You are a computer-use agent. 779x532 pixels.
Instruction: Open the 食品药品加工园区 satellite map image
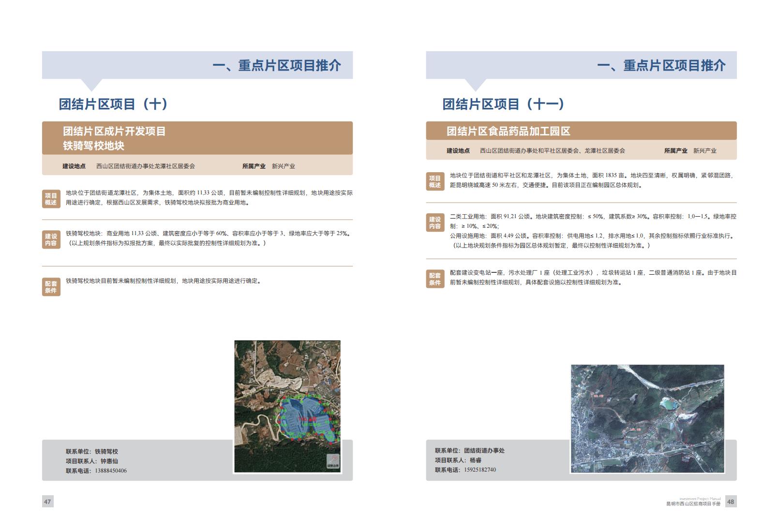click(647, 419)
